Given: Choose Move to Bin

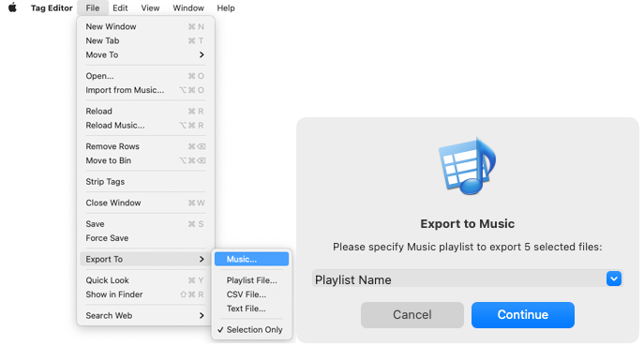Looking at the screenshot, I should tap(145, 160).
